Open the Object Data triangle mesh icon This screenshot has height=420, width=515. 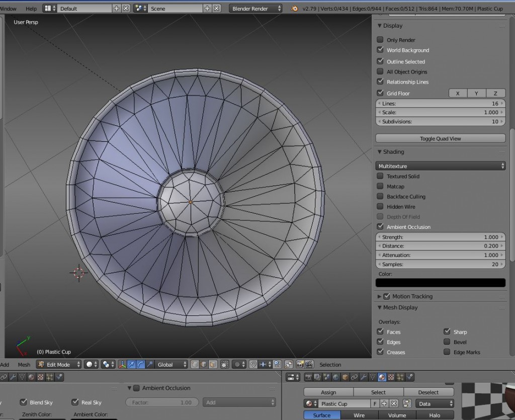point(373,377)
